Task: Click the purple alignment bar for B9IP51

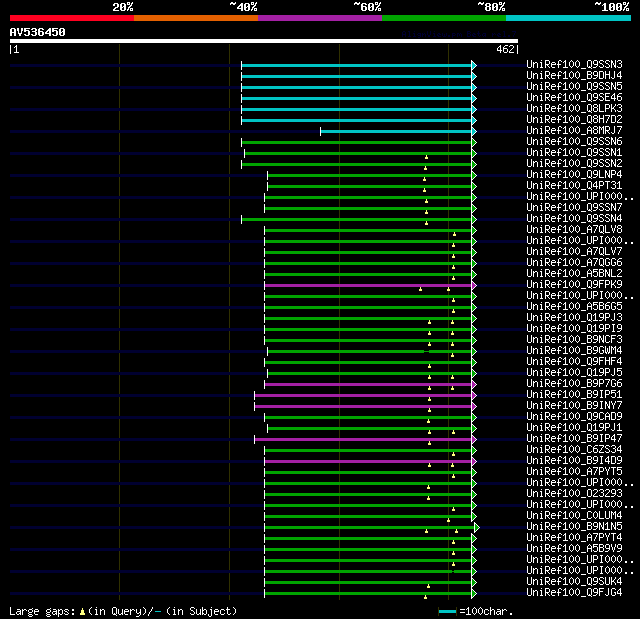Action: coord(363,396)
